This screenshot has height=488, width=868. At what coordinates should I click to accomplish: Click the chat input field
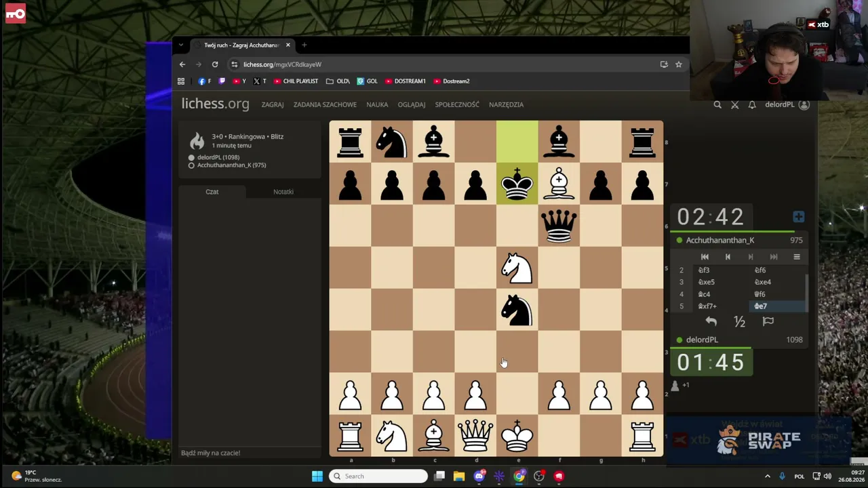250,453
